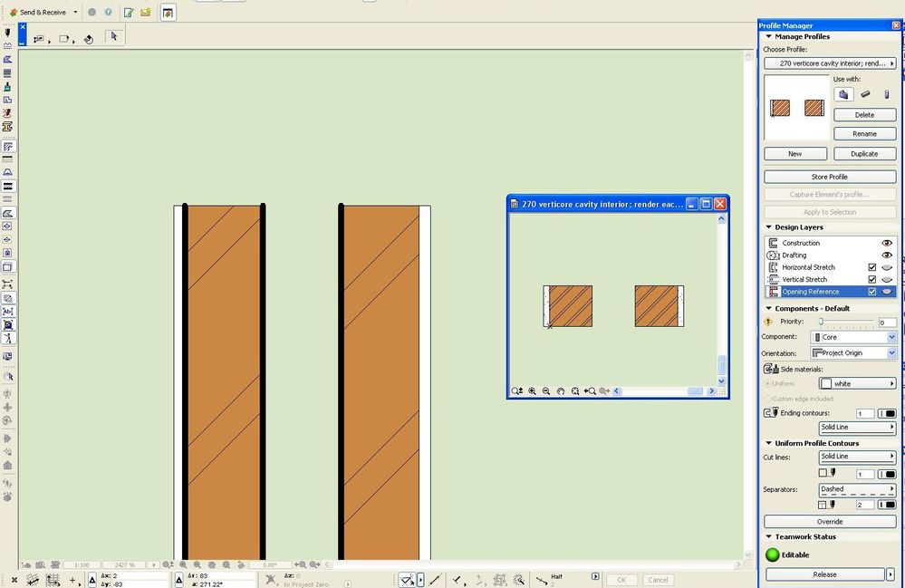Click the Override button
905x588 pixels.
(x=830, y=522)
